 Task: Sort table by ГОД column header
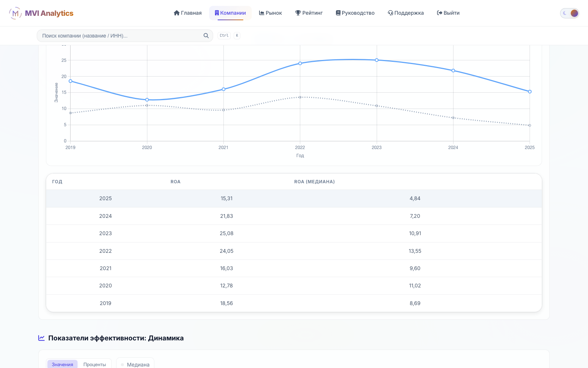click(57, 182)
